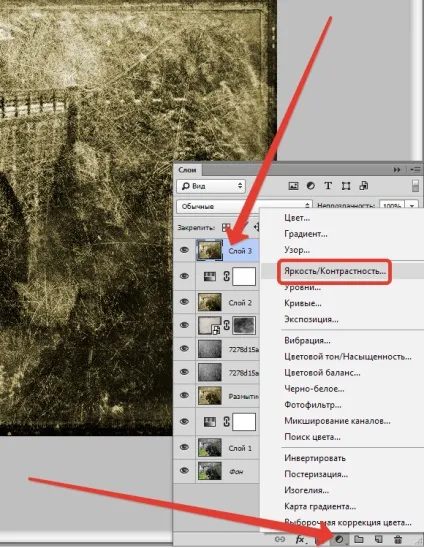Choose Яркость/Контрастность from the menu
This screenshot has width=424, height=548.
335,271
